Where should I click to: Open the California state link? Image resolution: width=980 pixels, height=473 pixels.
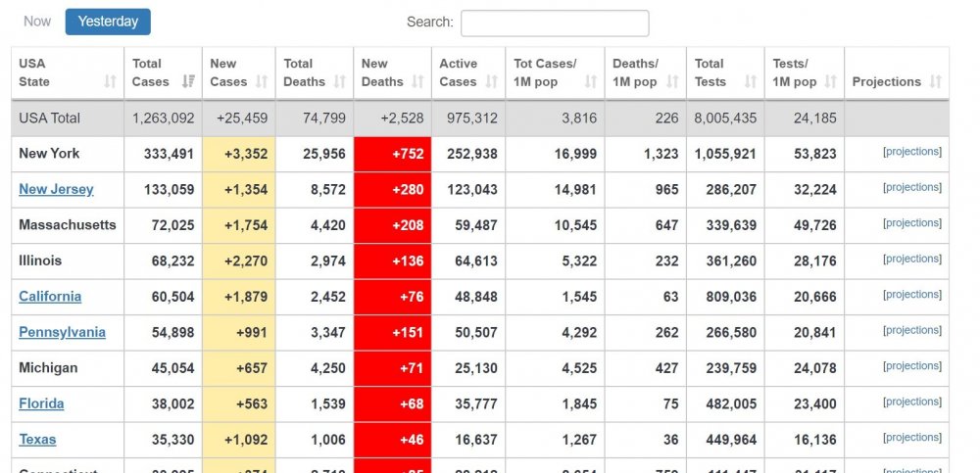[x=50, y=297]
